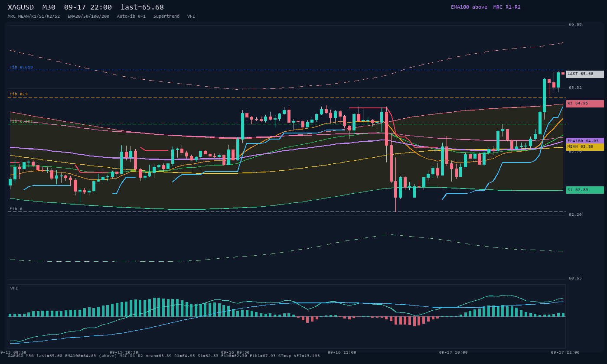Click the EMA100 64.03 axis label
Image resolution: width=607 pixels, height=364 pixels.
(x=585, y=141)
